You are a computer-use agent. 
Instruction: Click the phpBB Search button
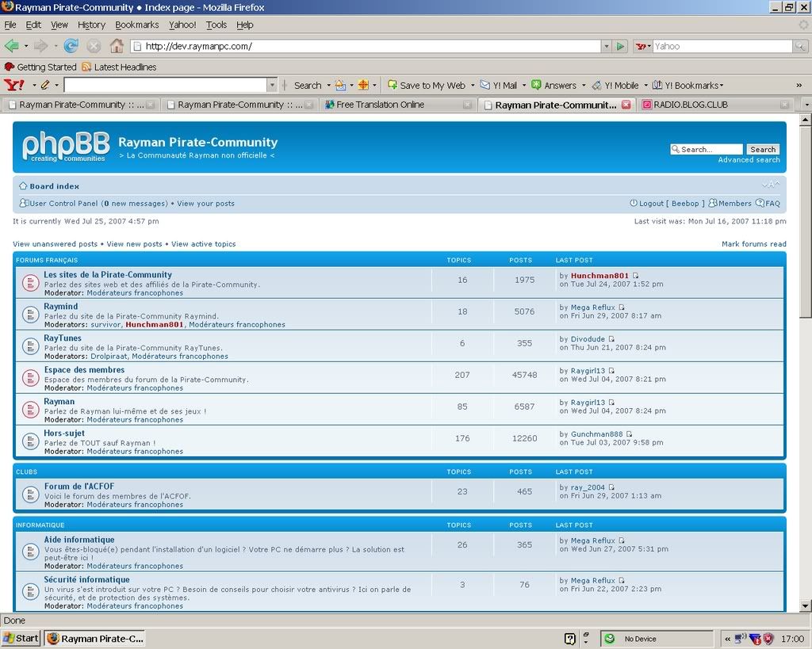[763, 149]
